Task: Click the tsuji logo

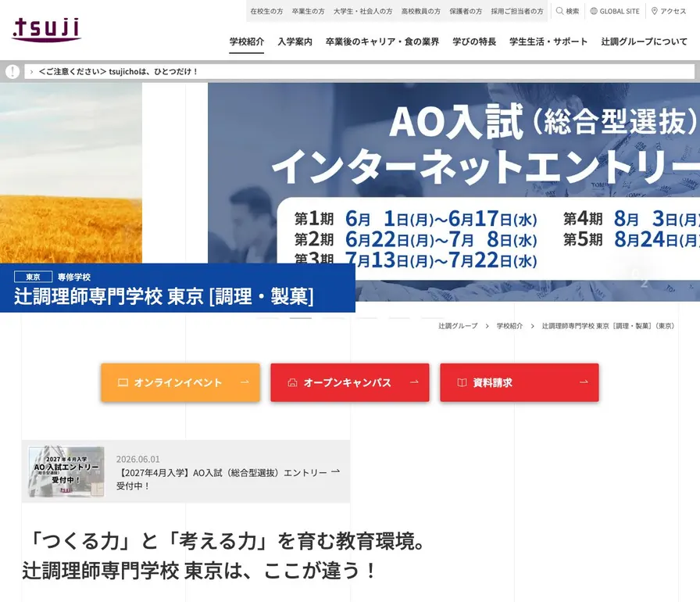Action: [46, 30]
